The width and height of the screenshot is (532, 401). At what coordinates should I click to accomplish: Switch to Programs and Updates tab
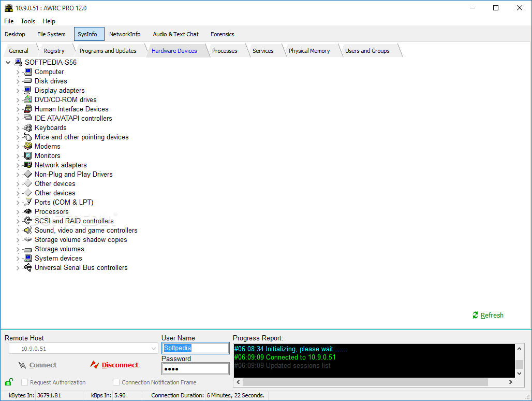(108, 51)
